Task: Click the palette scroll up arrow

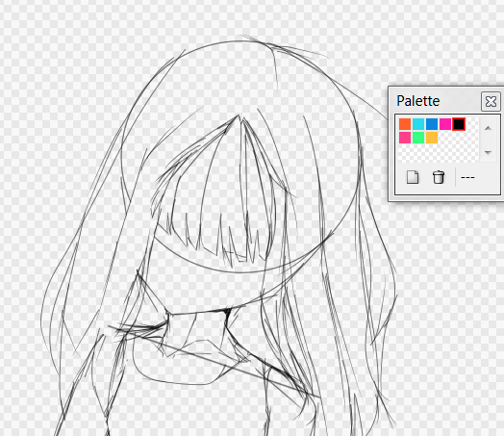Action: [488, 128]
